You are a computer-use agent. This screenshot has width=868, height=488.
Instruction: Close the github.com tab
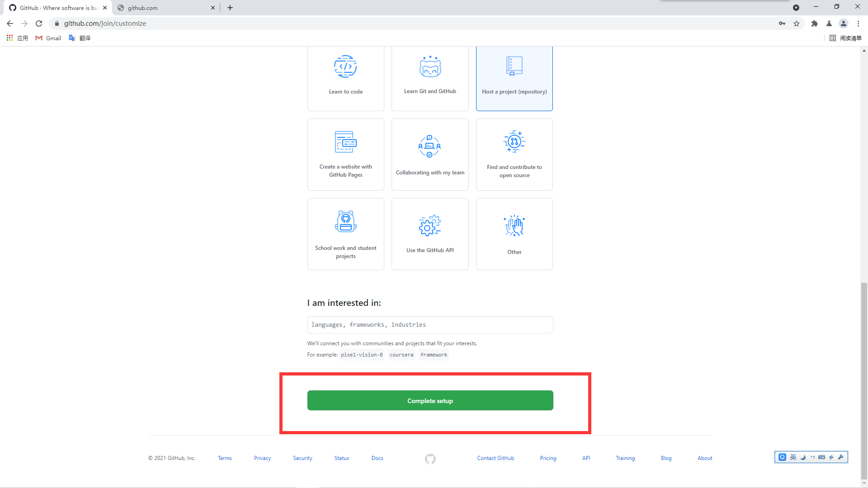pos(213,8)
